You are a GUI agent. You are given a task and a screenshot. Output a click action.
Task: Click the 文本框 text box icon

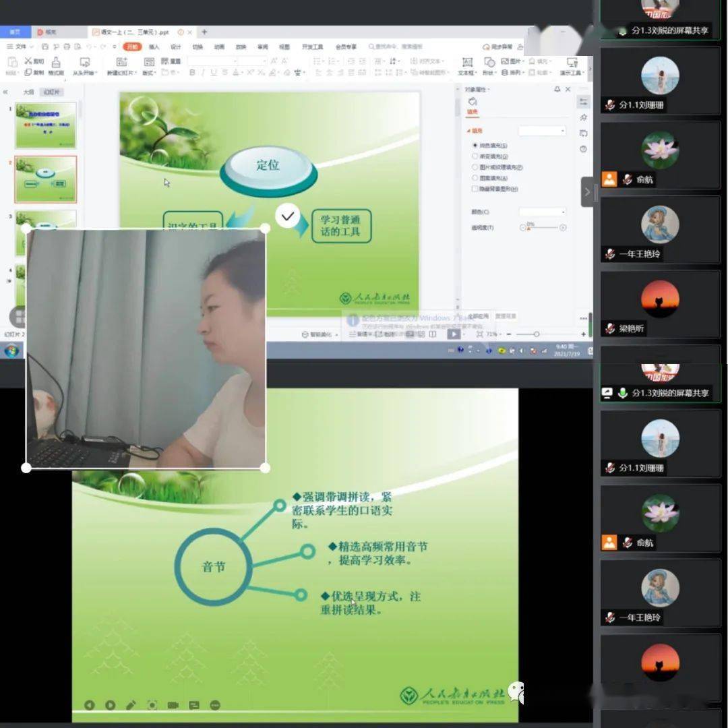467,62
